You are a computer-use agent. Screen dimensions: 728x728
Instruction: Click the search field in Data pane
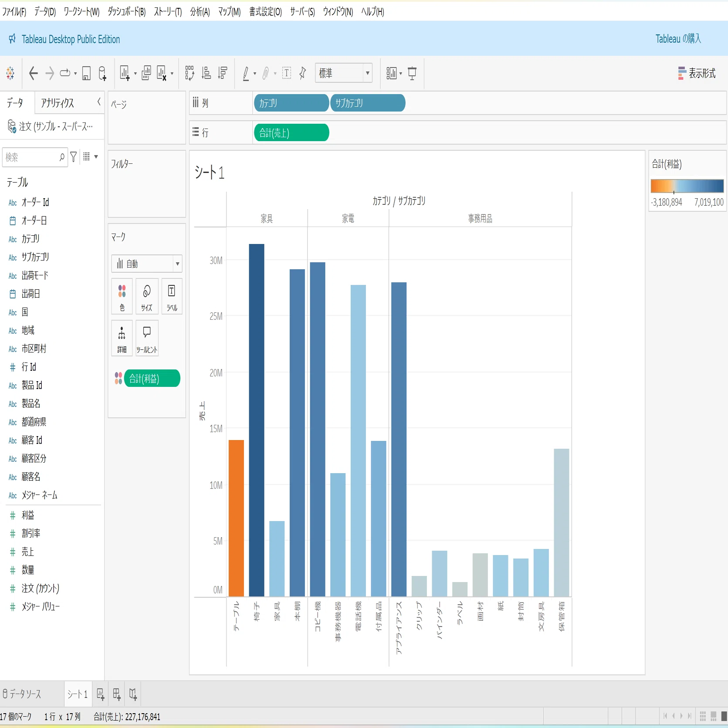click(x=35, y=157)
